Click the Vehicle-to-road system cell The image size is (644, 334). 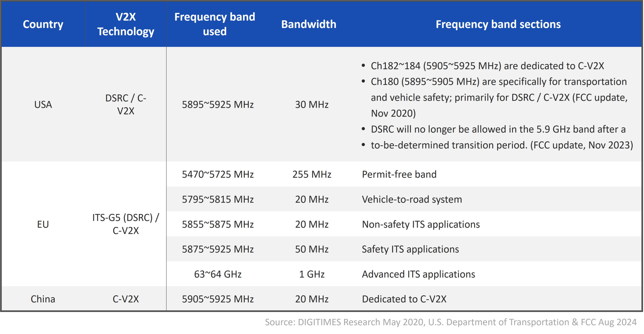tap(412, 199)
